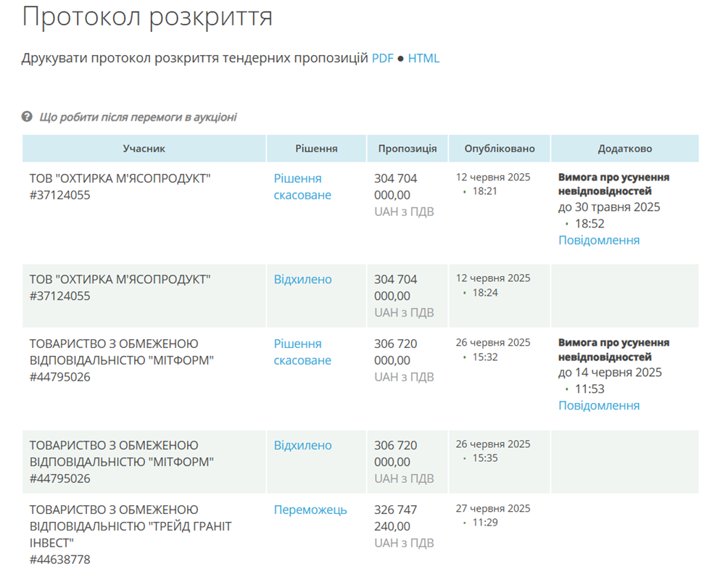This screenshot has width=728, height=577.
Task: Open 'Відхилено' decision for Охтирка М'ясопродукт
Action: [302, 280]
